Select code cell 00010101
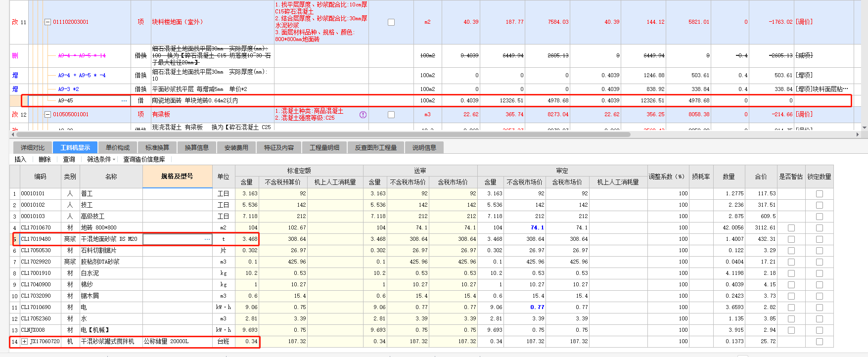Viewport: 868px width, 357px height. pyautogui.click(x=40, y=194)
